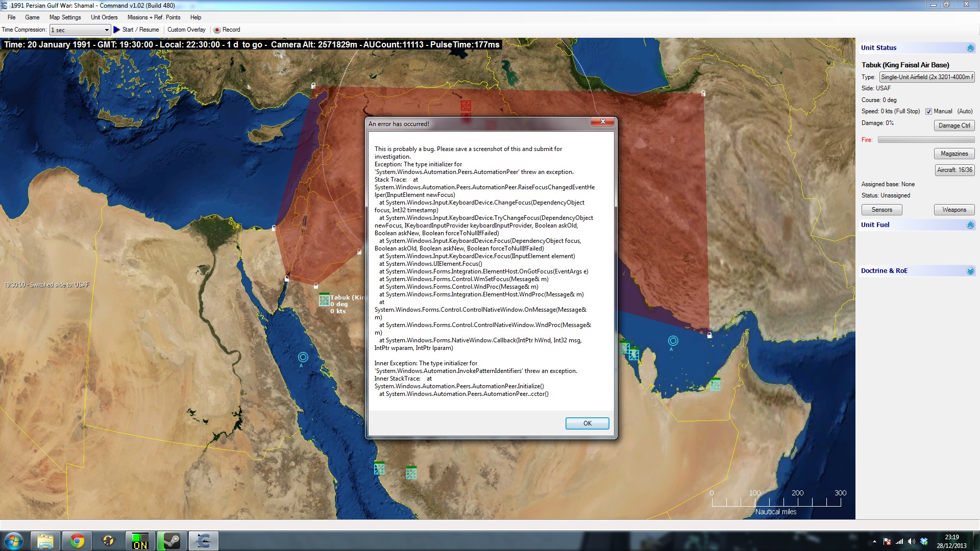Viewport: 980px width, 551px height.
Task: Click the scenario time status bar
Action: click(x=252, y=45)
